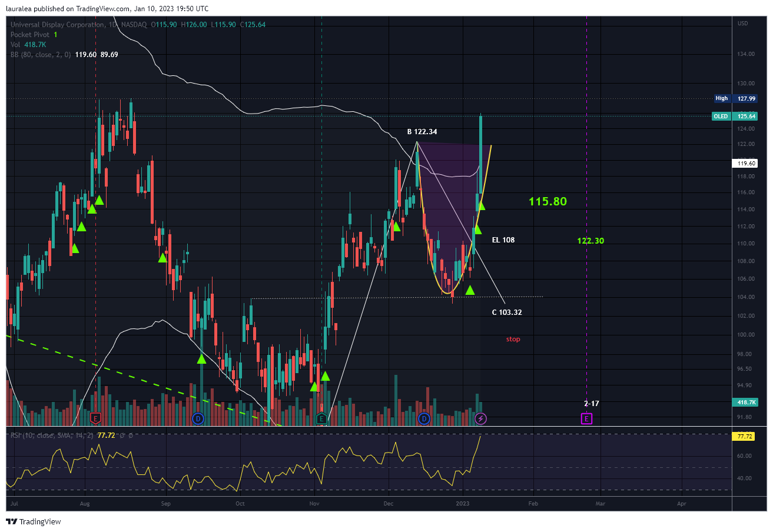Click the OLED 125.64 last price label
The image size is (773, 532).
tap(735, 117)
